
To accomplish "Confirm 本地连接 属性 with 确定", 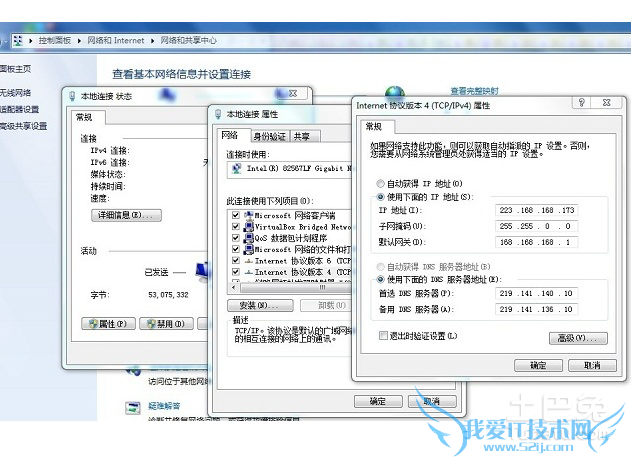I will click(x=378, y=401).
